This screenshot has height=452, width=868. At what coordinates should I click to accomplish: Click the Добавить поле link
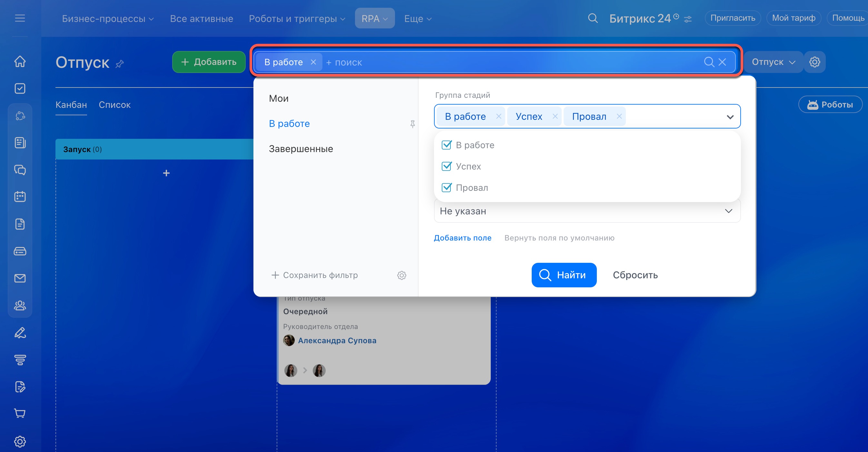tap(462, 238)
